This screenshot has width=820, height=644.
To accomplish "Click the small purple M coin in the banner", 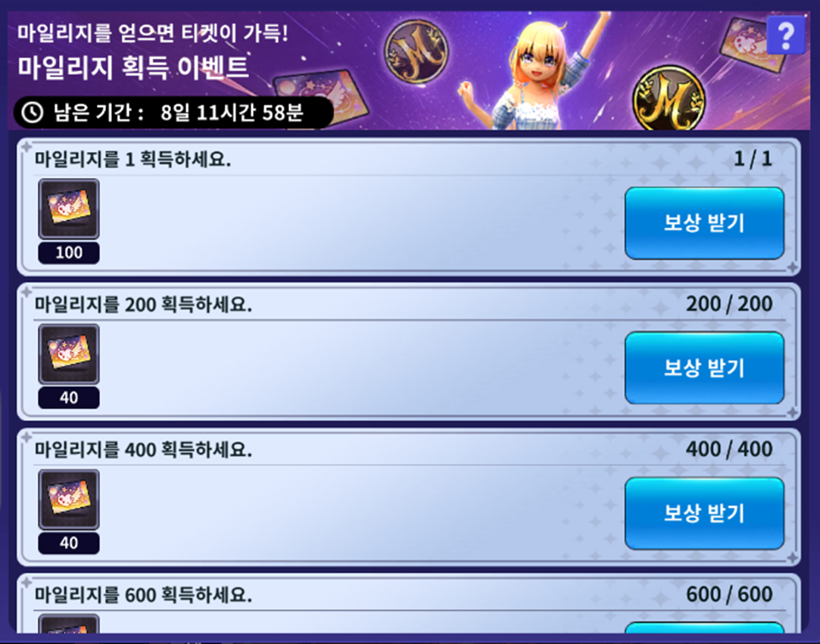I will coord(416,51).
